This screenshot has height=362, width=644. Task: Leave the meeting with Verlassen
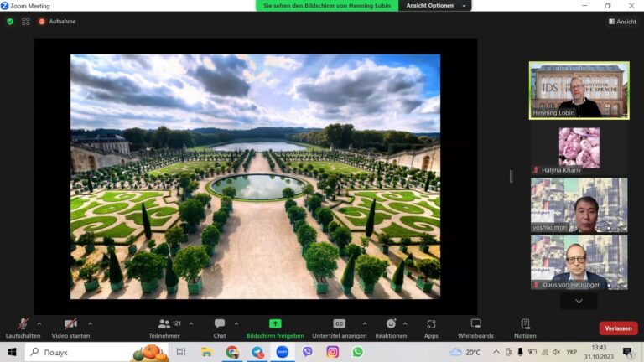point(618,328)
